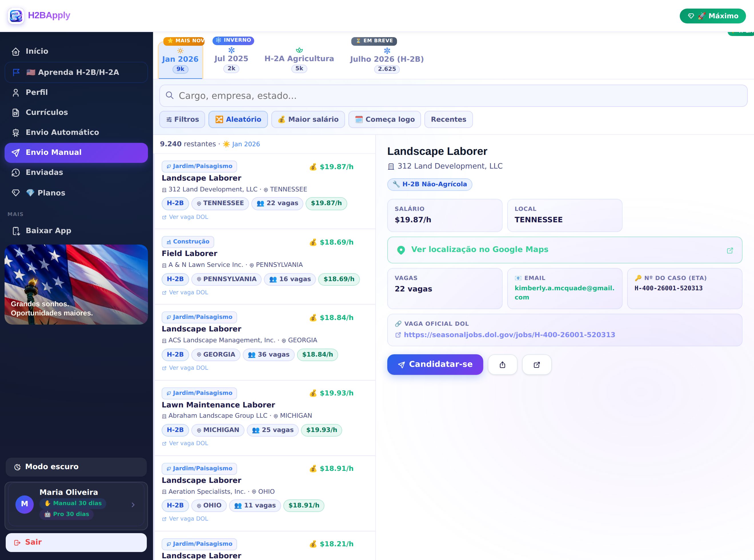Focus the Cargo, empresa, estado search field

453,96
